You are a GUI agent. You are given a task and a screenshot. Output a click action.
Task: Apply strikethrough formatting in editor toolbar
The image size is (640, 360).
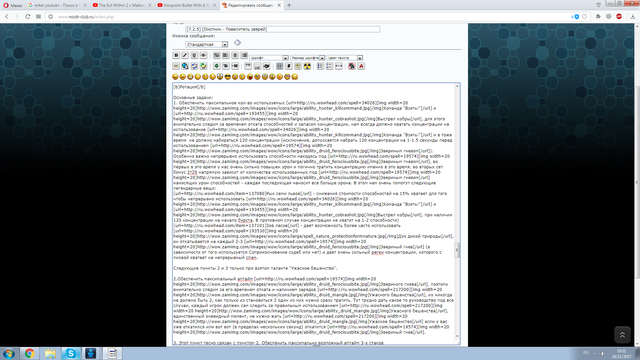tap(203, 55)
